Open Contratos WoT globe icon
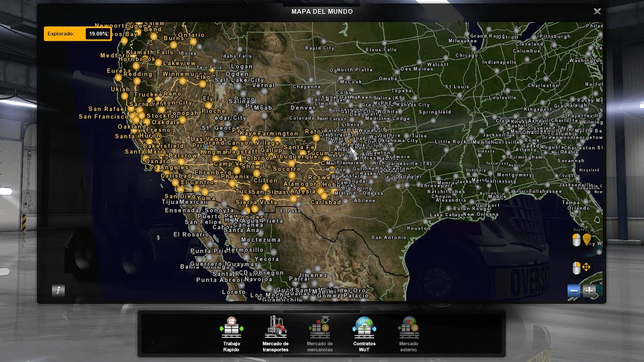644x362 pixels. click(364, 327)
